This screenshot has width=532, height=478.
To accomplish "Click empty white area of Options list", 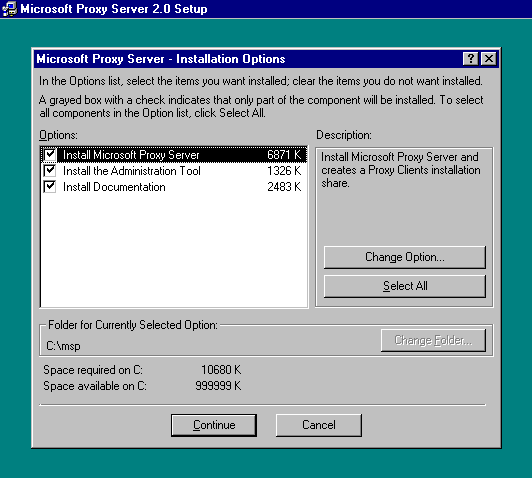I will (174, 251).
